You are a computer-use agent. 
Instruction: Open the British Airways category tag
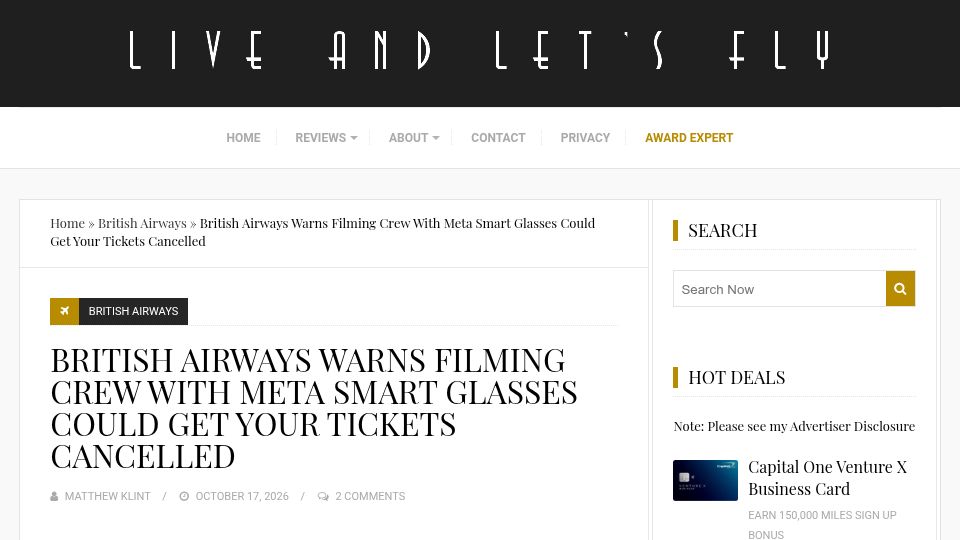pos(133,311)
